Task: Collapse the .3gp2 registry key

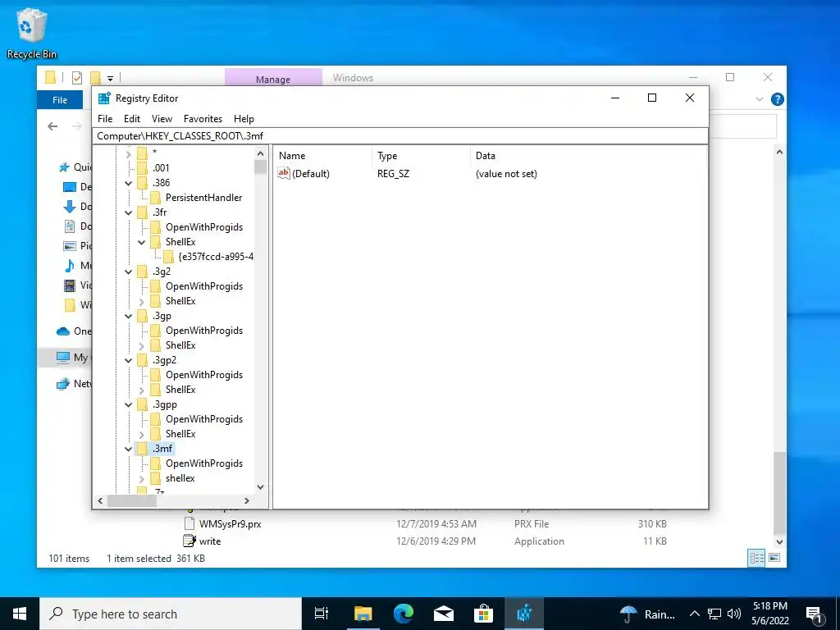Action: point(129,361)
